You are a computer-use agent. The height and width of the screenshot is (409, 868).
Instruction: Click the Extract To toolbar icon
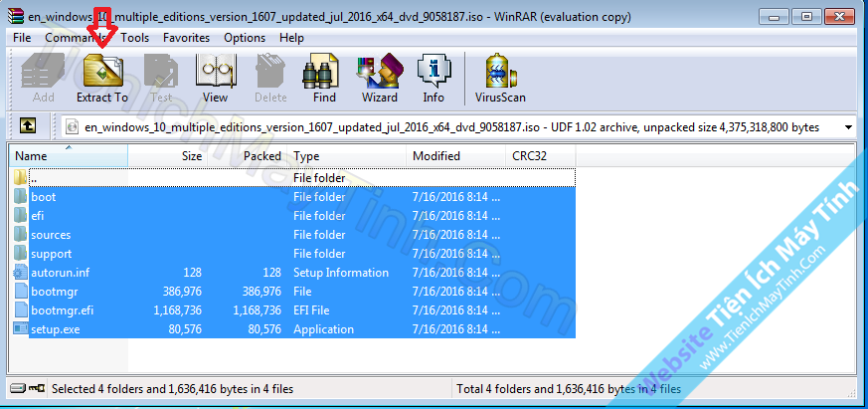[102, 71]
